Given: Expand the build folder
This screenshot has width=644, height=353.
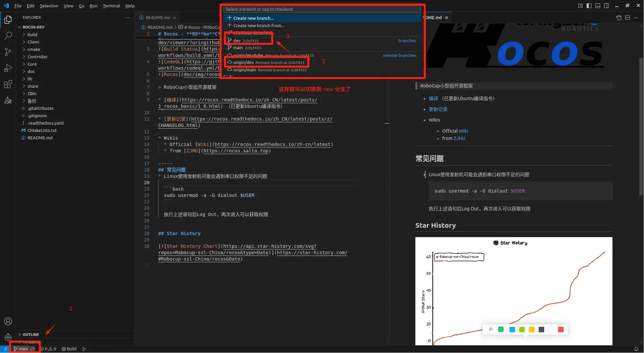Looking at the screenshot, I should coord(76,34).
